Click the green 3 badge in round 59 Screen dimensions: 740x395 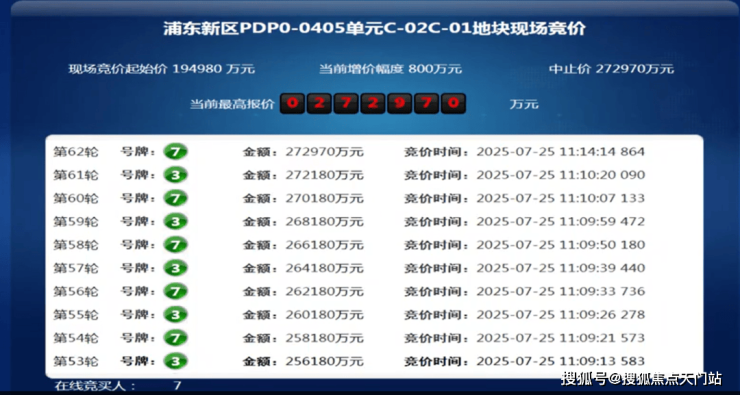coord(176,221)
